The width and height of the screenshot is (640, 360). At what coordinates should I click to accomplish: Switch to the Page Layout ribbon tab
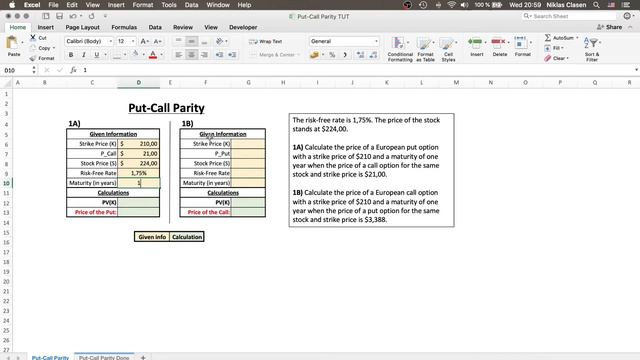(82, 27)
